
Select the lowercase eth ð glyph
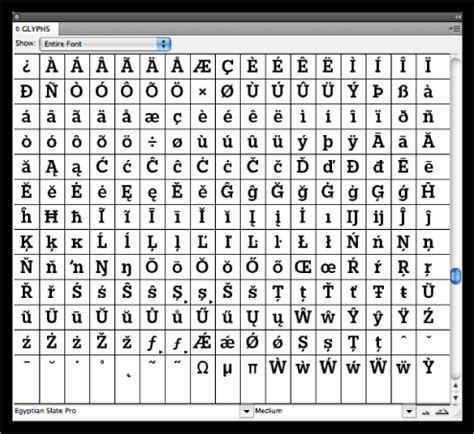(x=403, y=117)
